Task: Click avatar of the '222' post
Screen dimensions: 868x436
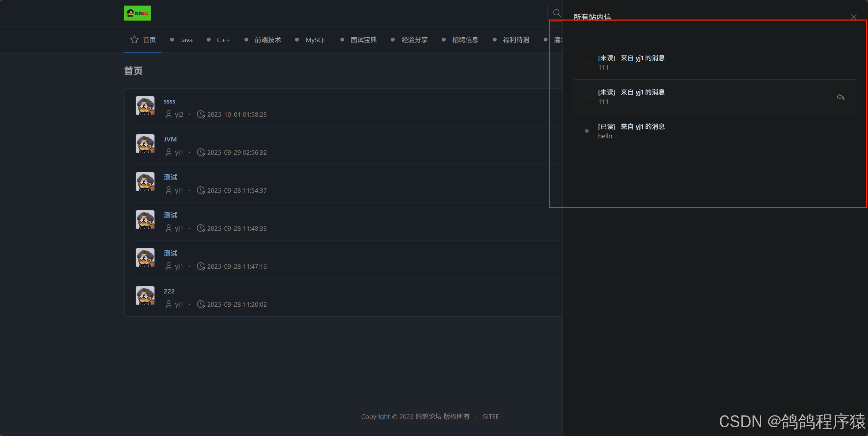Action: [x=145, y=296]
